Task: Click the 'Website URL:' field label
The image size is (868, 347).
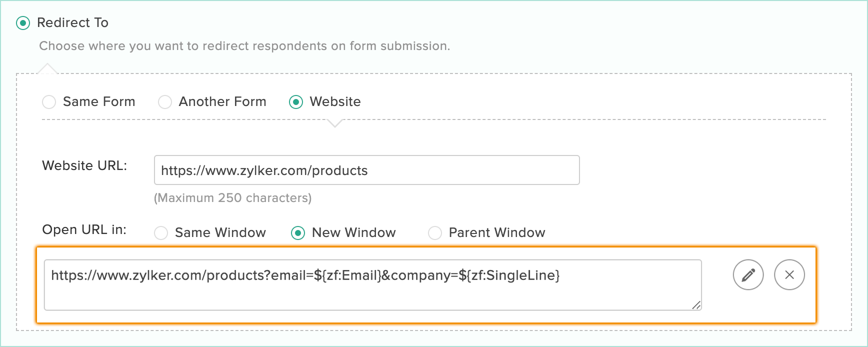Action: coord(84,165)
